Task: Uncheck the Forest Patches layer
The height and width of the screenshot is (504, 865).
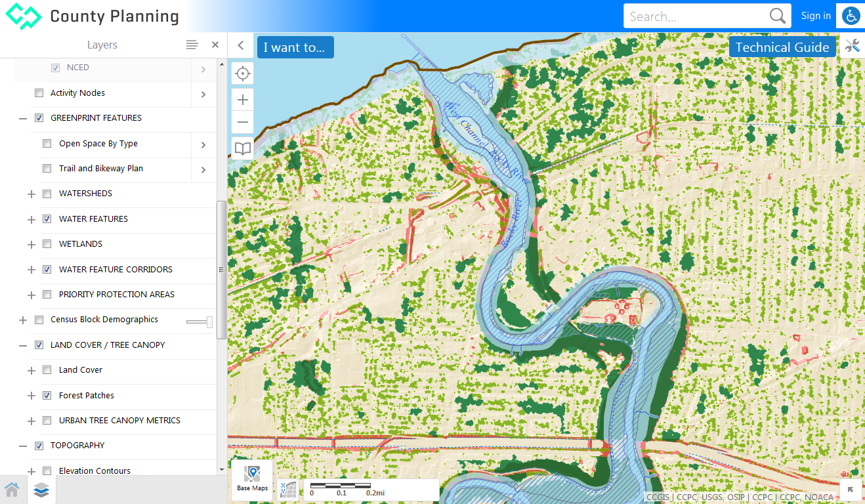Action: (47, 396)
